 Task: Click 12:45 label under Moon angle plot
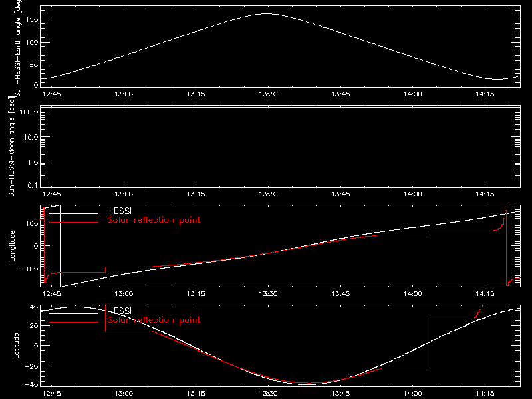51,194
